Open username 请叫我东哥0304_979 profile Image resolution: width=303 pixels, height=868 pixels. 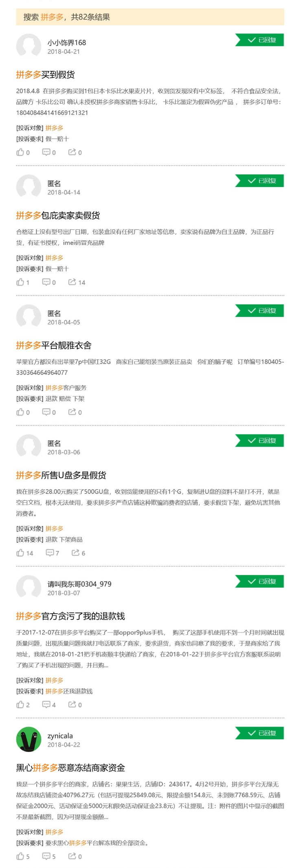(x=79, y=584)
